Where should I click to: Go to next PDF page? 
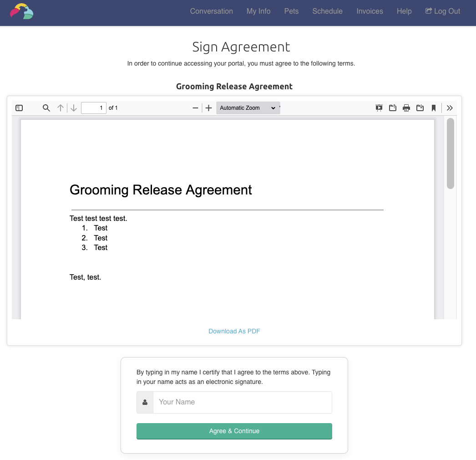pyautogui.click(x=74, y=108)
